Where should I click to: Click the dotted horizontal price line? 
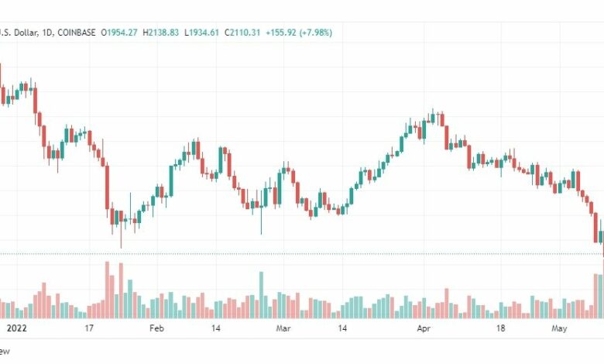(302, 254)
